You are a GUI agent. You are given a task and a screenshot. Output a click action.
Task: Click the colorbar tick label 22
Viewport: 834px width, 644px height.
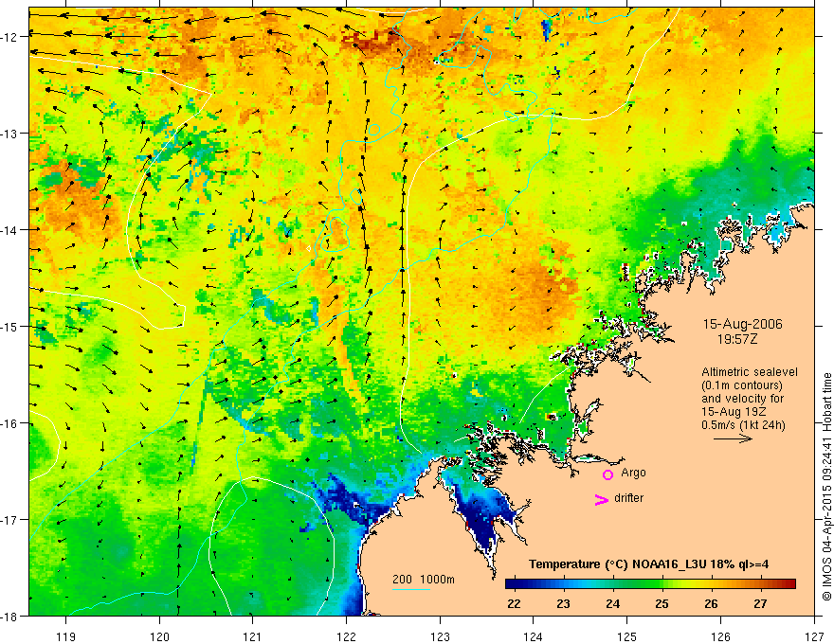(514, 603)
